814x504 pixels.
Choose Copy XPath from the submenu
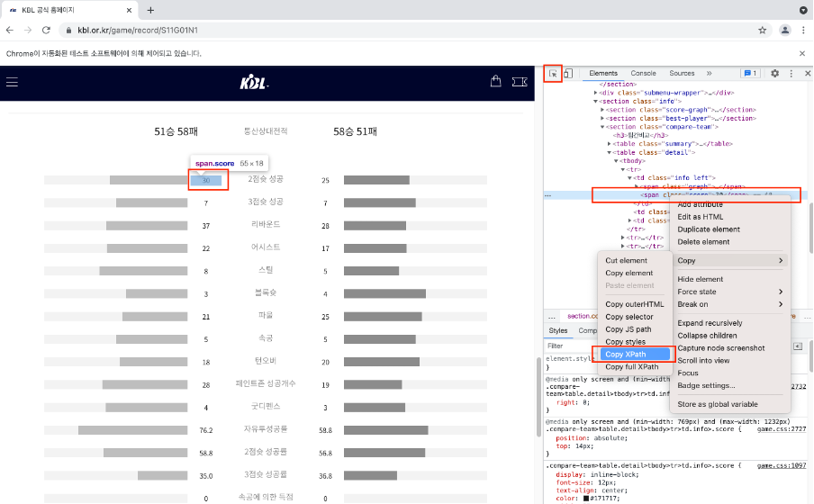click(x=635, y=354)
